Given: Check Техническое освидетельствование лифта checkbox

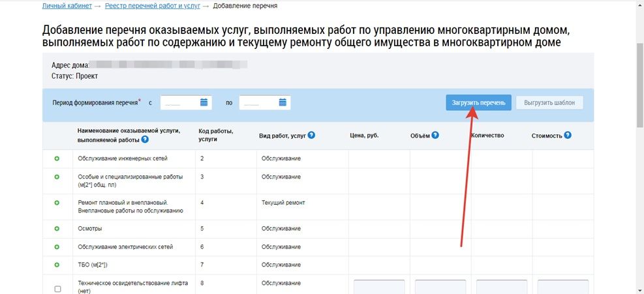Looking at the screenshot, I should click(x=57, y=289).
